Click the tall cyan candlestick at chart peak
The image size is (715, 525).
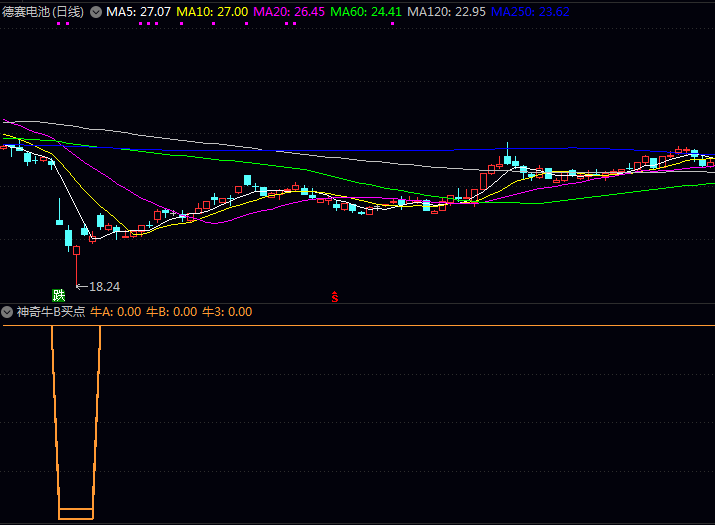(508, 158)
